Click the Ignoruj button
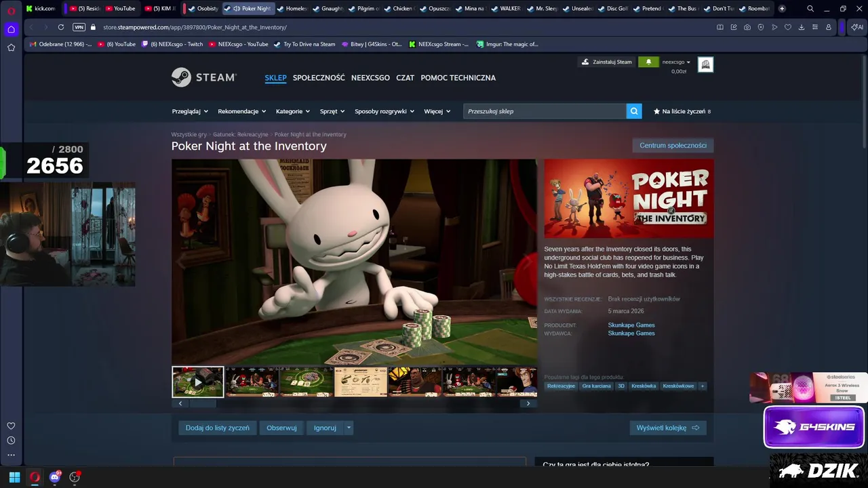This screenshot has width=868, height=488. [x=325, y=428]
